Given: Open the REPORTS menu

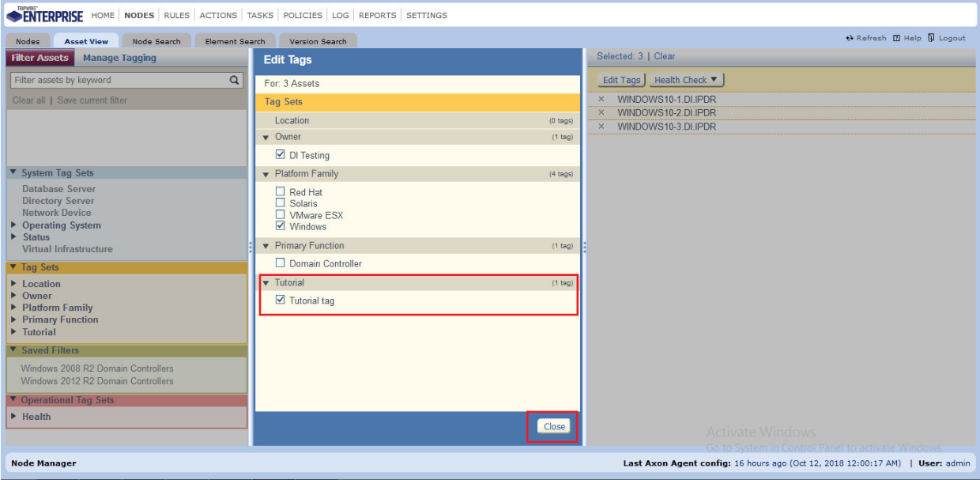Looking at the screenshot, I should pos(377,15).
